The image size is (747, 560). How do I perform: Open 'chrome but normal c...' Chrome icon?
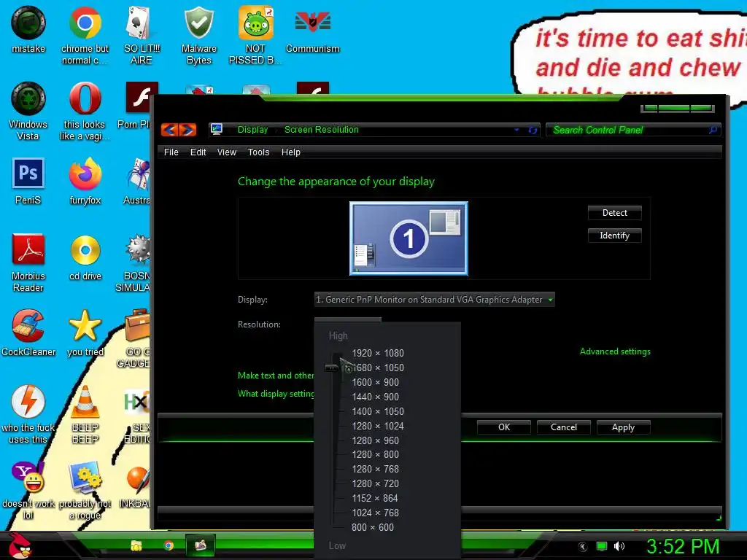point(85,36)
